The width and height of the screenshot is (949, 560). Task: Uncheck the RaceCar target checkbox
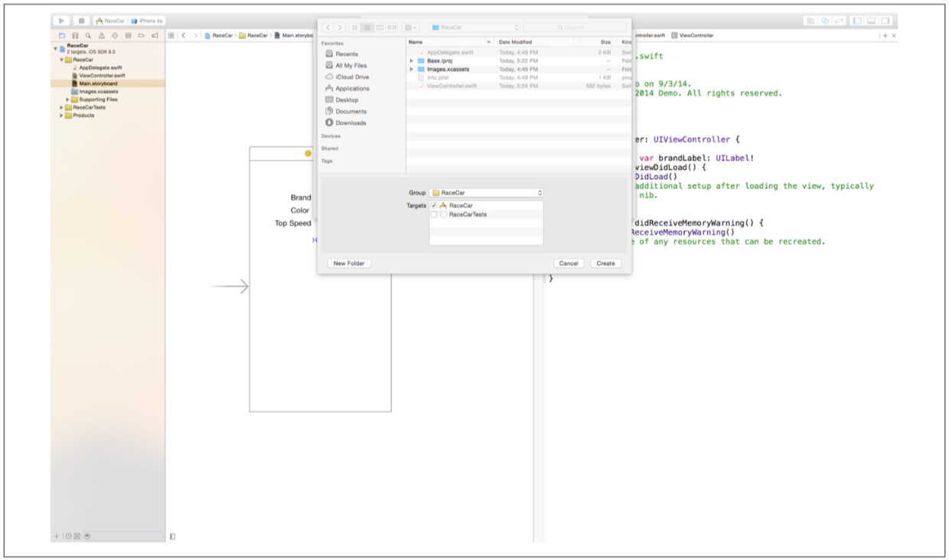coord(435,206)
